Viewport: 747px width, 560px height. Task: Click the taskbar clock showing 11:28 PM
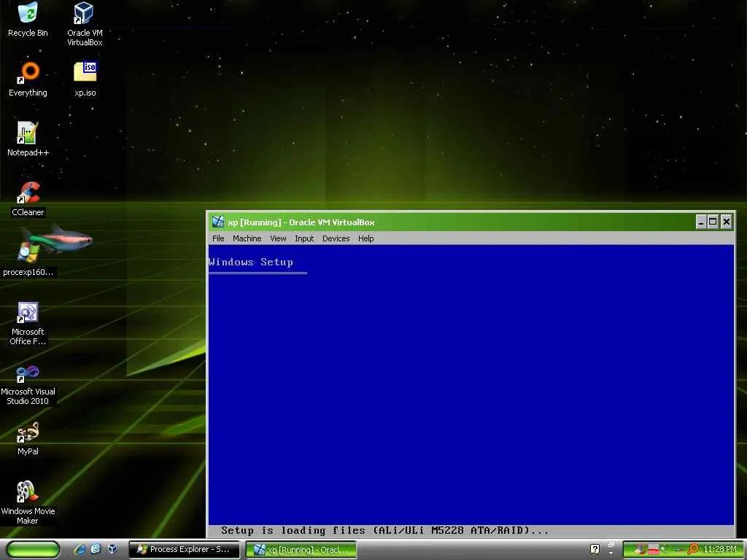(720, 550)
